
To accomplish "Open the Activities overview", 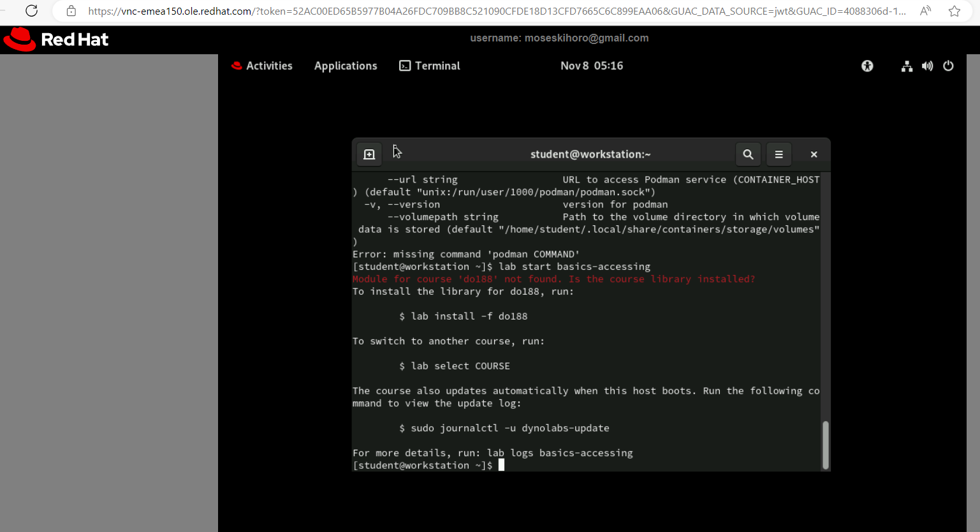I will 261,65.
